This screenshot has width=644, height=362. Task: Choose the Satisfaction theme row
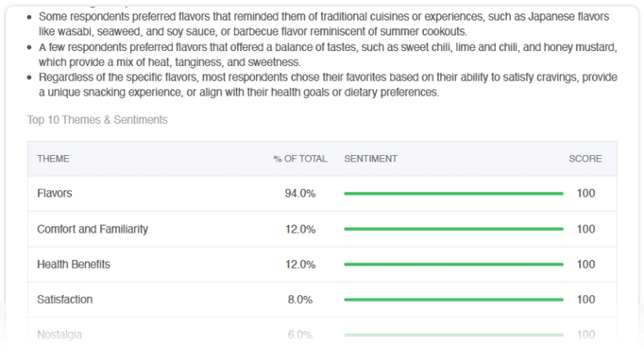[x=322, y=300]
